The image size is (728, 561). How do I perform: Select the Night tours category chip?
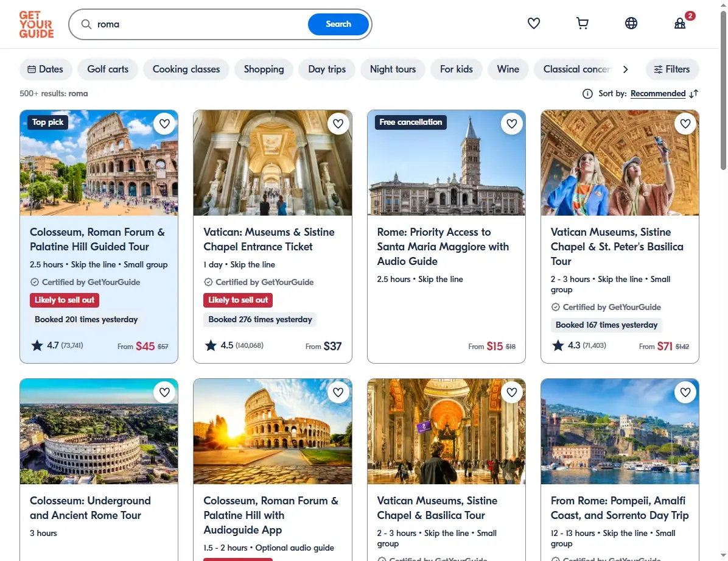(x=393, y=69)
